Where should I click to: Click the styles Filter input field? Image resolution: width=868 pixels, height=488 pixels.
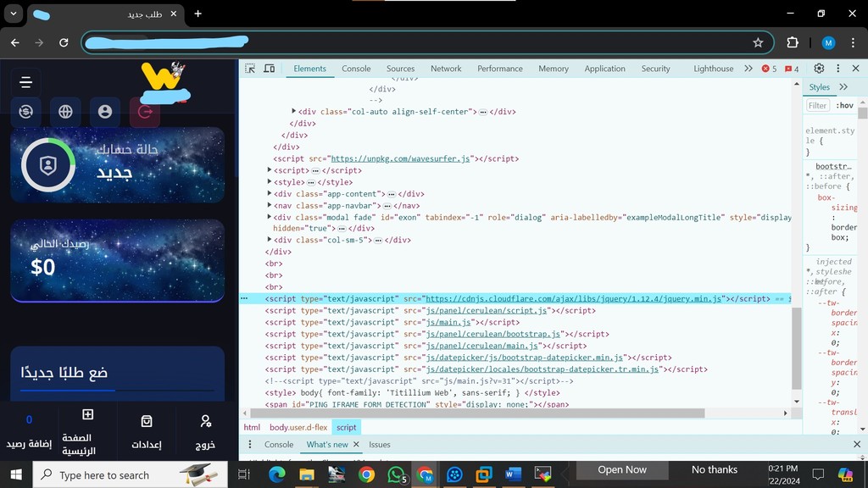[x=818, y=105]
